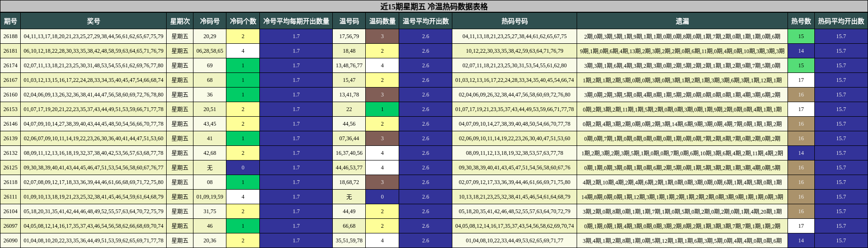Select 星期五 cell in row 26146
Viewport: 868px width, 248px height.
tap(180, 124)
